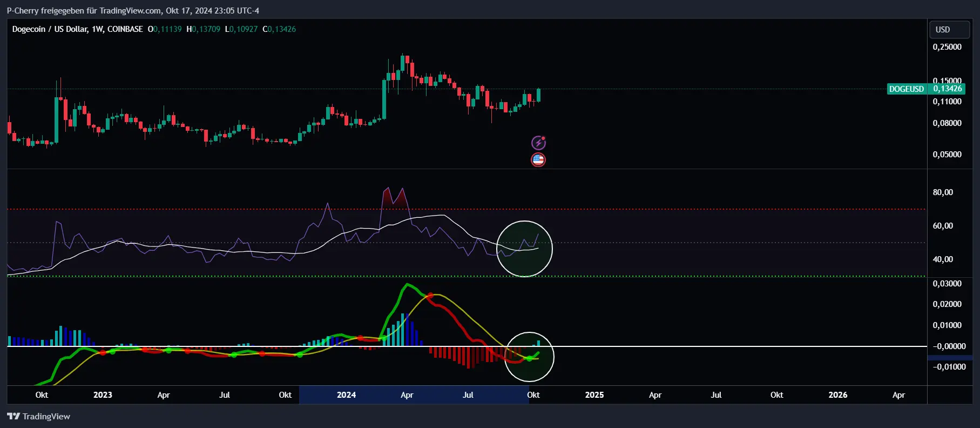The image size is (980, 428).
Task: Click the purple lightning event icon
Action: [x=539, y=143]
